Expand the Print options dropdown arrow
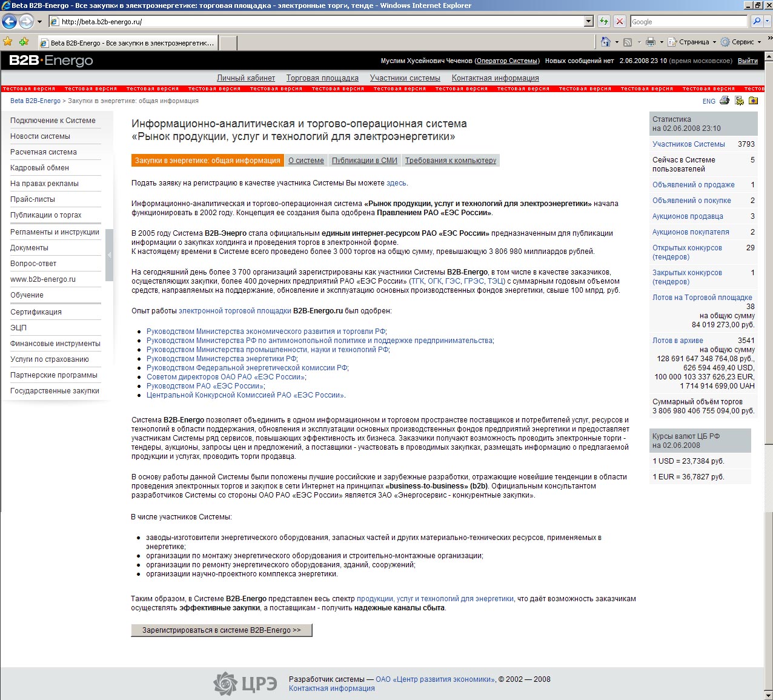773x700 pixels. (x=662, y=42)
